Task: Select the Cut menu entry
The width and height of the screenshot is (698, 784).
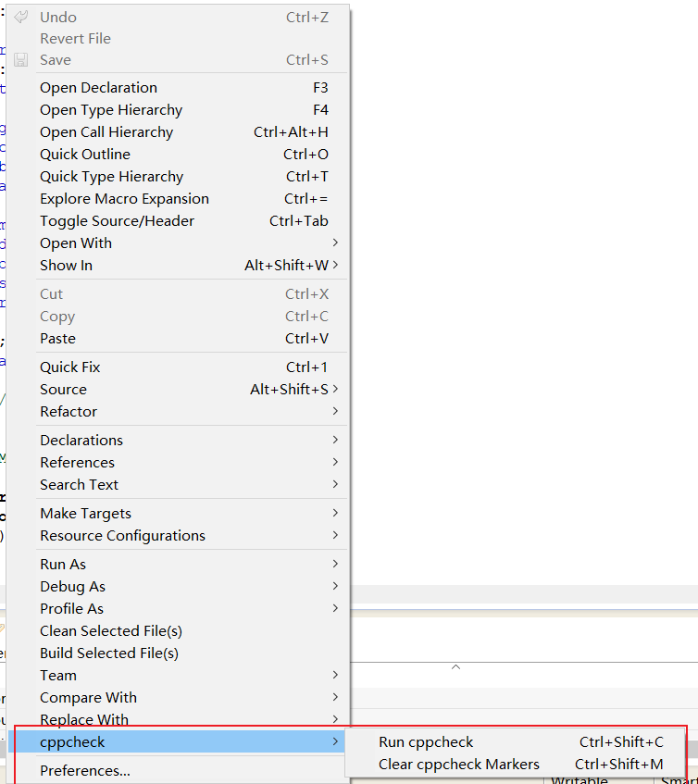Action: point(178,294)
